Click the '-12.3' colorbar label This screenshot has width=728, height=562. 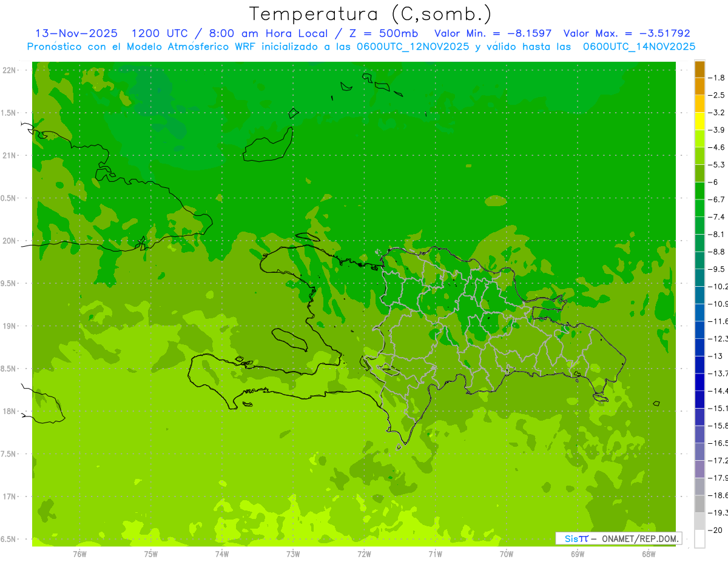tap(718, 338)
